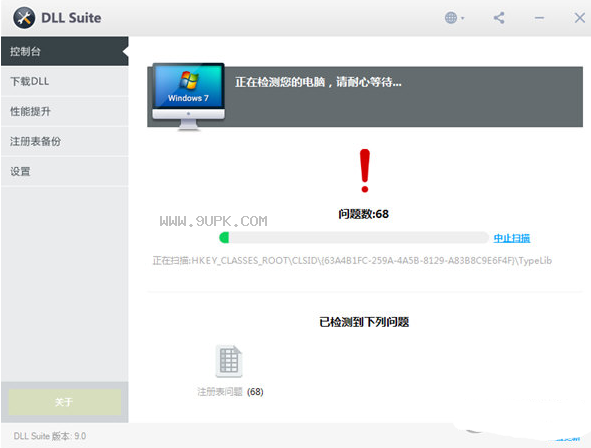591x448 pixels.
Task: Stop scanning via 中止扫描 link
Action: point(511,238)
